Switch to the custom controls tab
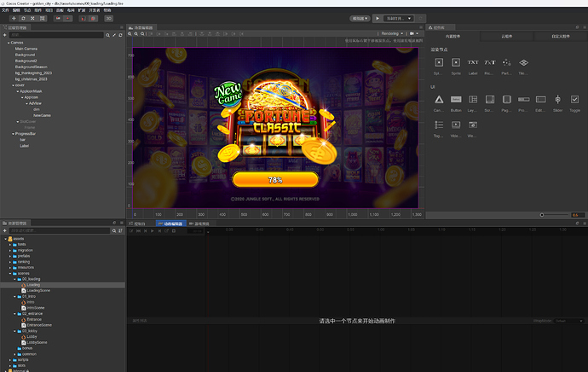This screenshot has width=588, height=372. [x=561, y=37]
